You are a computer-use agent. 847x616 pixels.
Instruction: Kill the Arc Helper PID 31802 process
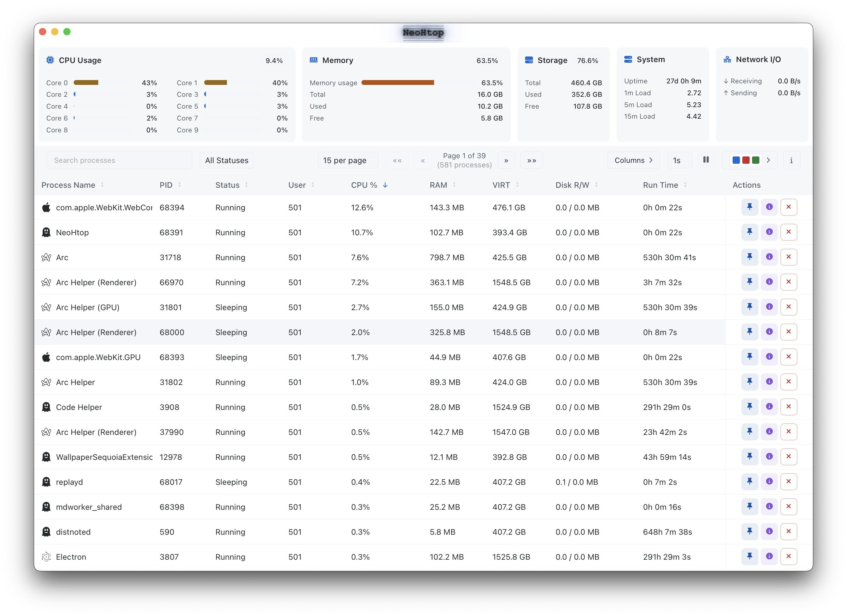788,382
